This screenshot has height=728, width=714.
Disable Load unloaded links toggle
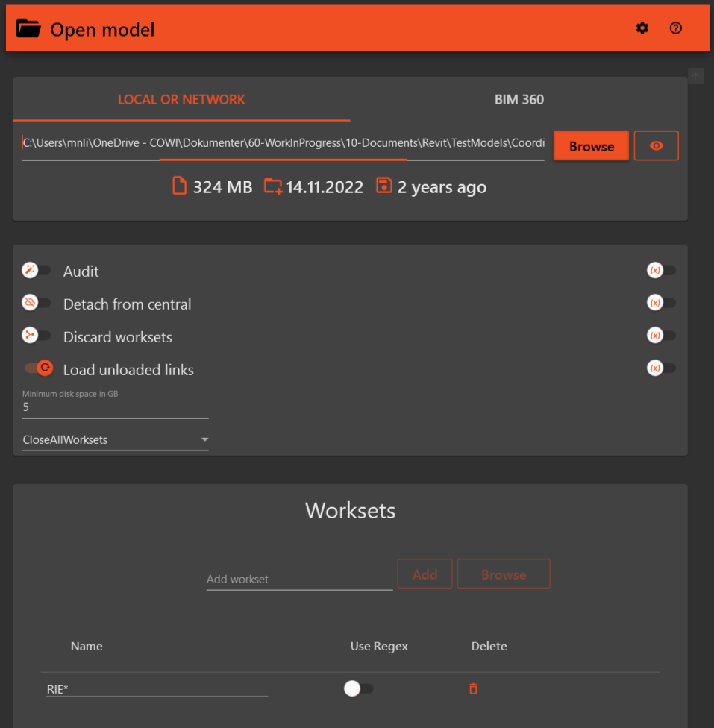tap(38, 368)
